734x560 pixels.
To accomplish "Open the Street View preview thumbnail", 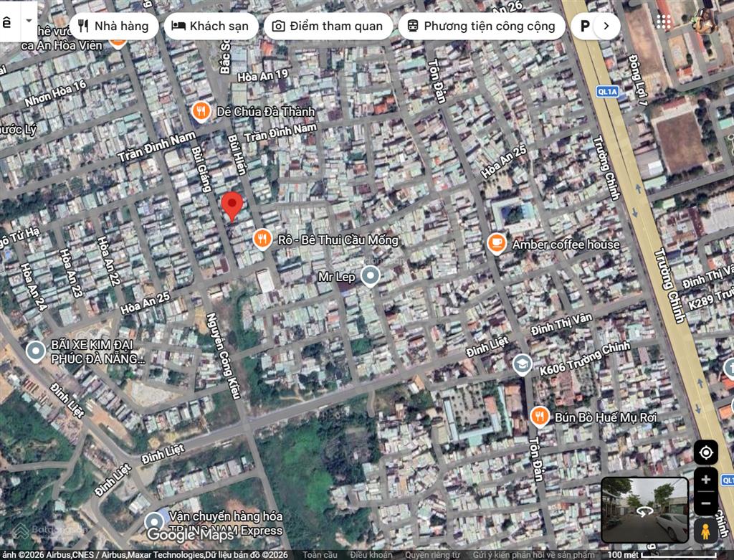I will pyautogui.click(x=644, y=510).
